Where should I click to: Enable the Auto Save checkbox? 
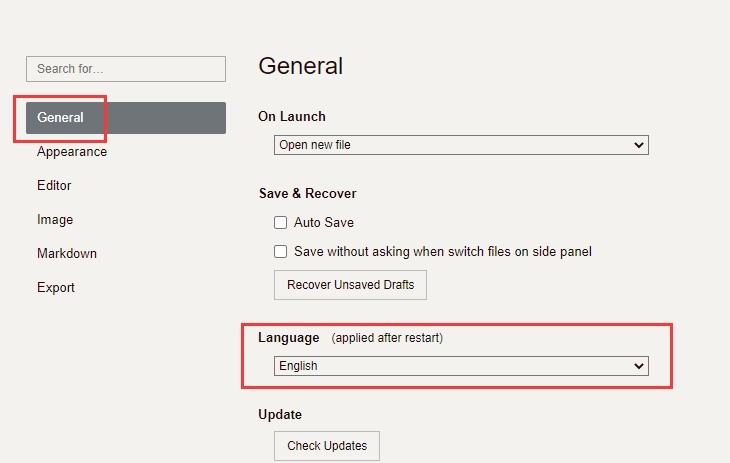(281, 223)
